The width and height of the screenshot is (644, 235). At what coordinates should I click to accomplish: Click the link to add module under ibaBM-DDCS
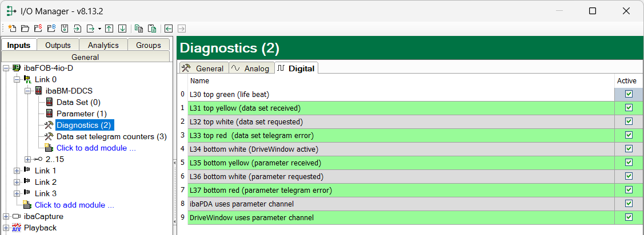[x=95, y=148]
